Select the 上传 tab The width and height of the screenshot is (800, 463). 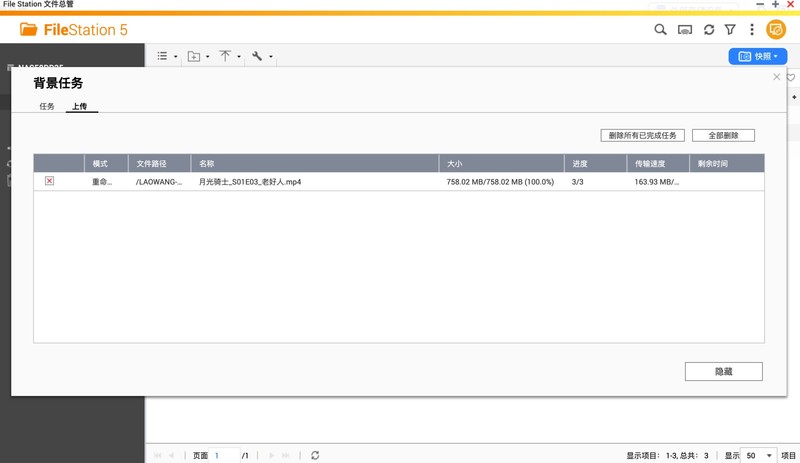click(x=79, y=106)
